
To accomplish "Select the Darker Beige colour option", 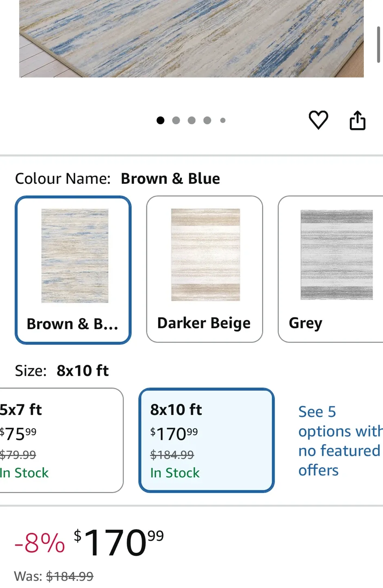I will point(204,269).
